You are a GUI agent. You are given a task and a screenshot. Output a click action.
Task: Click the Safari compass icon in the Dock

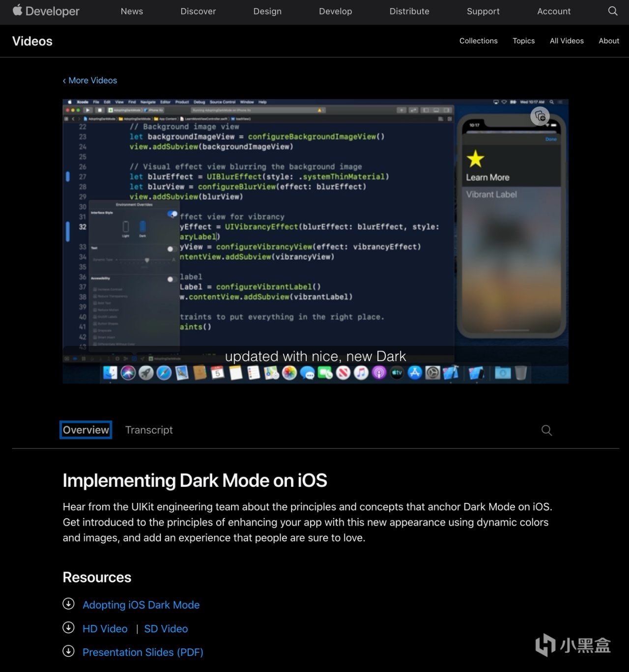[164, 373]
